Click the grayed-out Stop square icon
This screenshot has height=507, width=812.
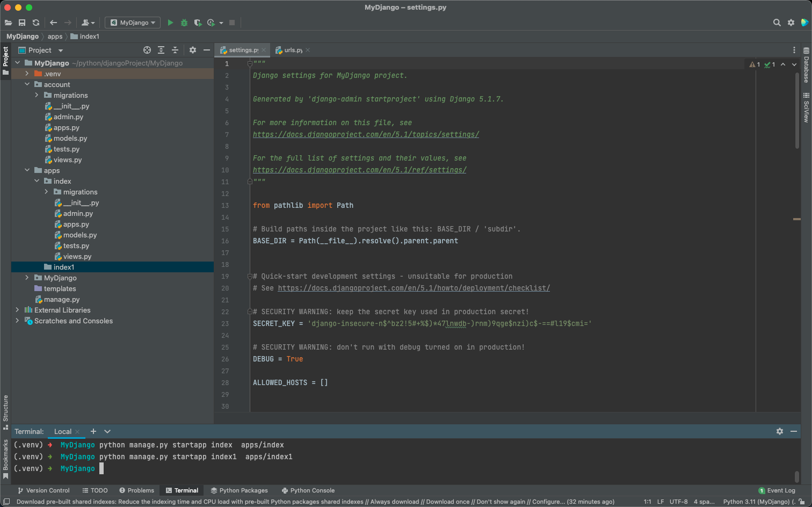click(x=232, y=23)
